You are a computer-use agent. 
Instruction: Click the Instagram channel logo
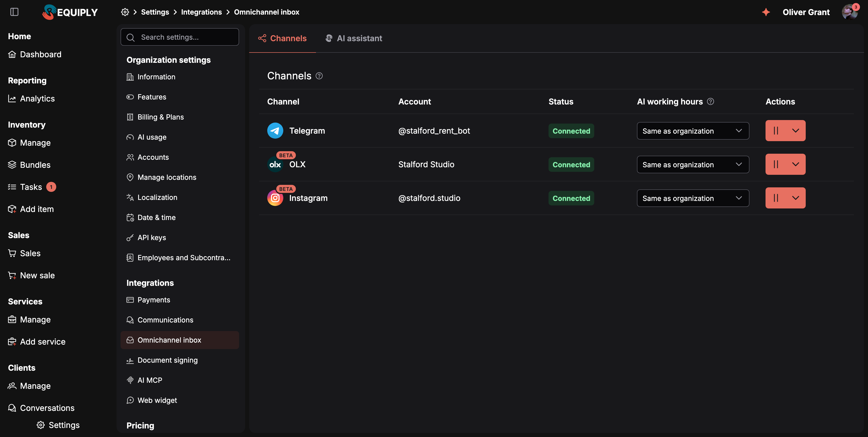tap(275, 198)
